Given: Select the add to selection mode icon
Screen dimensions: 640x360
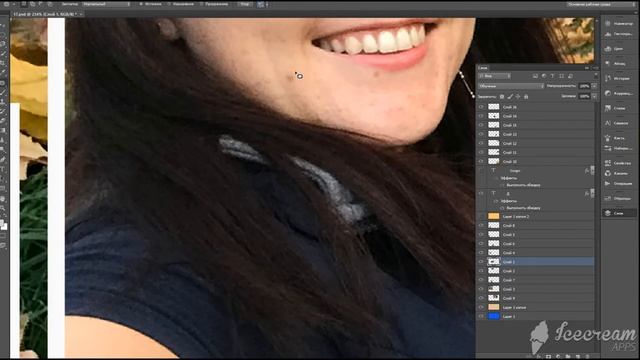Looking at the screenshot, I should 32,4.
